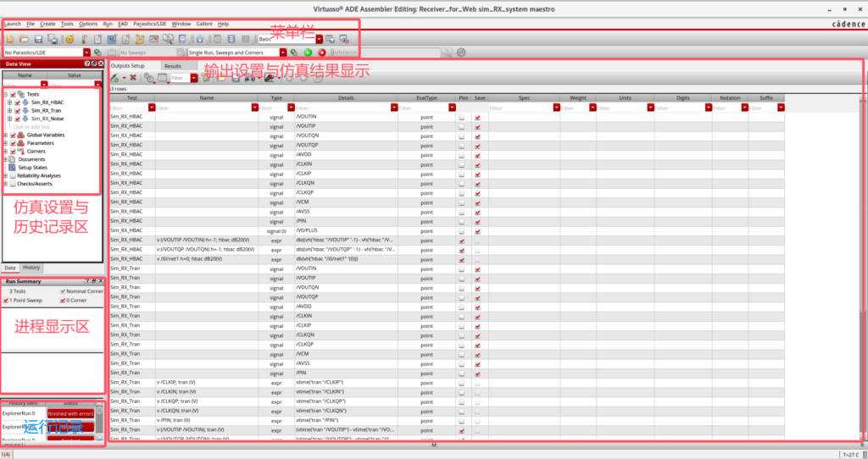Expand the Global Variables tree node
The height and width of the screenshot is (459, 868).
click(6, 135)
